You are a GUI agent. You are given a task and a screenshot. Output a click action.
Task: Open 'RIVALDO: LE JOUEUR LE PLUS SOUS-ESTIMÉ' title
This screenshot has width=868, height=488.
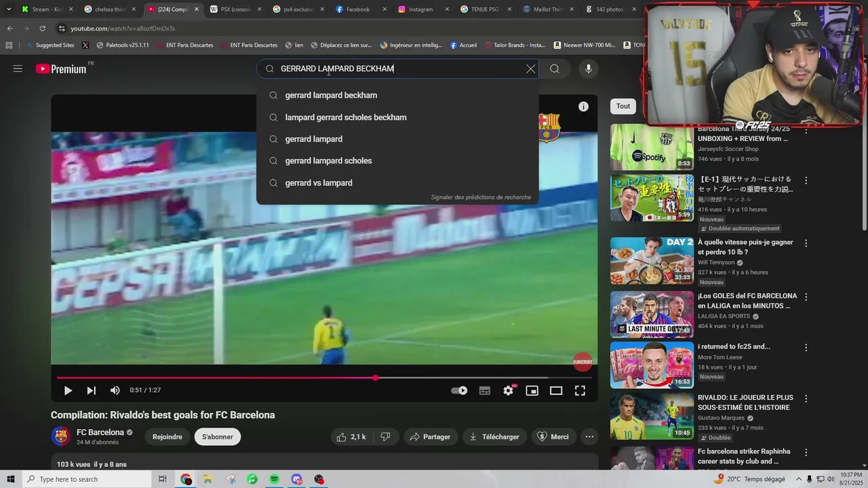(x=745, y=403)
